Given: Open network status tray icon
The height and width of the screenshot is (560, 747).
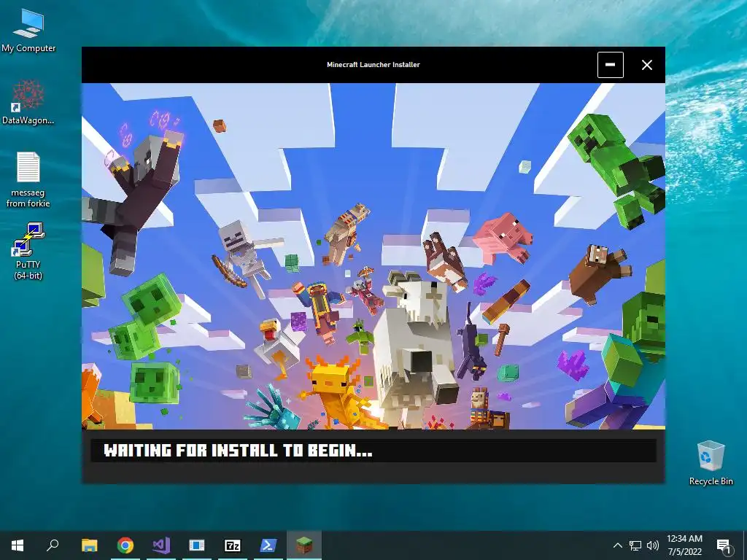Looking at the screenshot, I should tap(635, 545).
